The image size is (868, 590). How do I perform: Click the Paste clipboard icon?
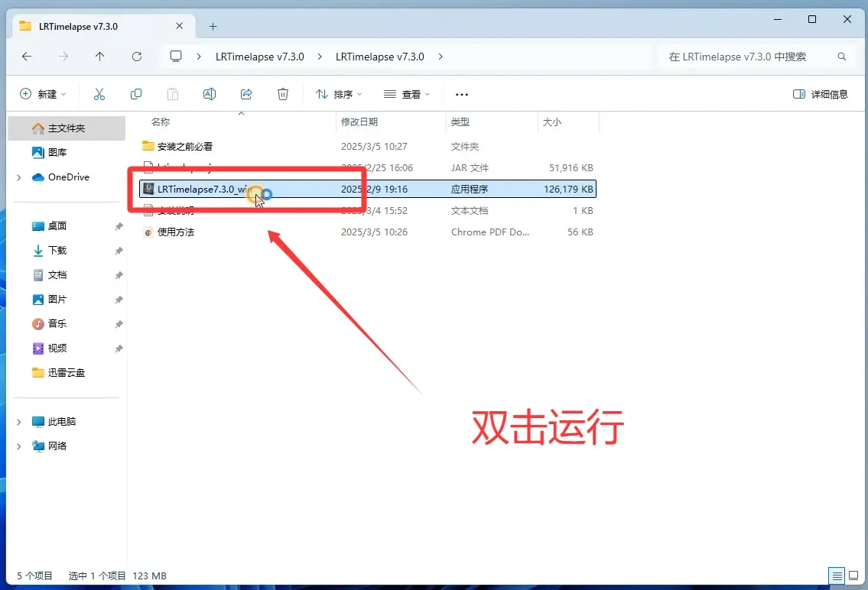pos(173,94)
